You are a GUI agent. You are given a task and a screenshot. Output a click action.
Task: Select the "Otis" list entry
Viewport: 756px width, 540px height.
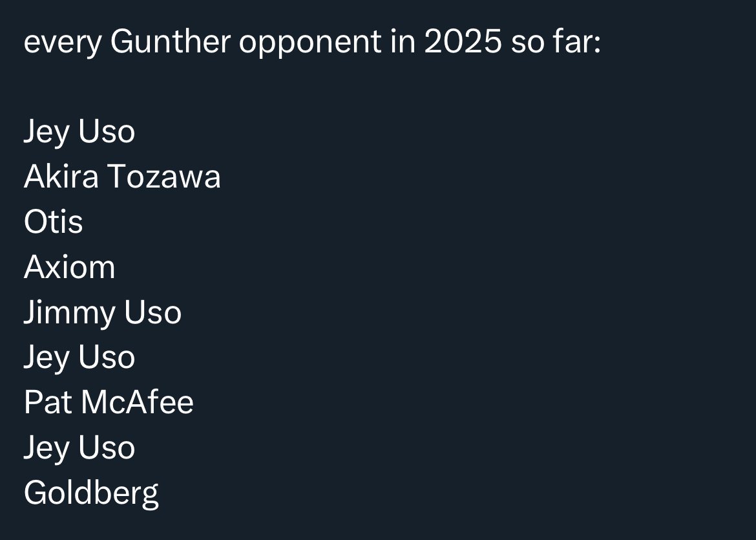click(53, 222)
